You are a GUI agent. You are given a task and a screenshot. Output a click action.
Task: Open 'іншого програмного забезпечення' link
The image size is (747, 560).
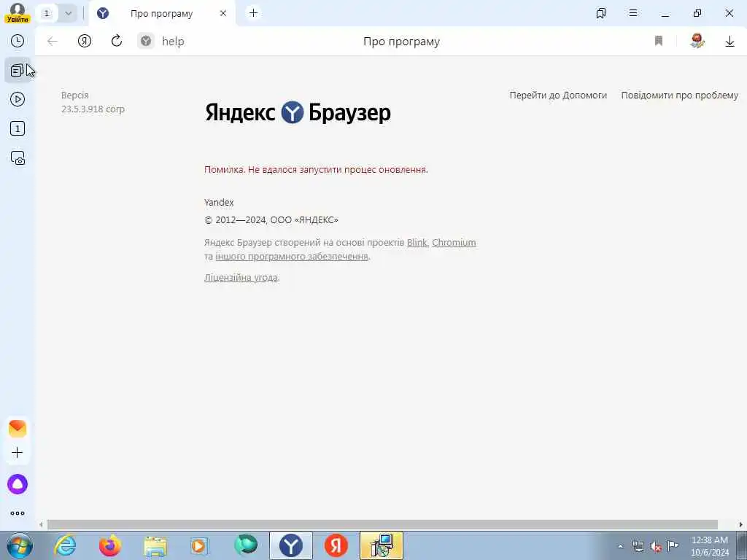pos(292,257)
